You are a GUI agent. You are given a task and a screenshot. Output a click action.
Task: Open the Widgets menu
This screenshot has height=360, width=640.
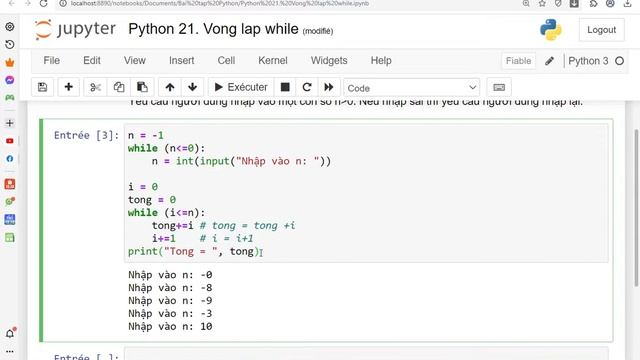coord(329,60)
